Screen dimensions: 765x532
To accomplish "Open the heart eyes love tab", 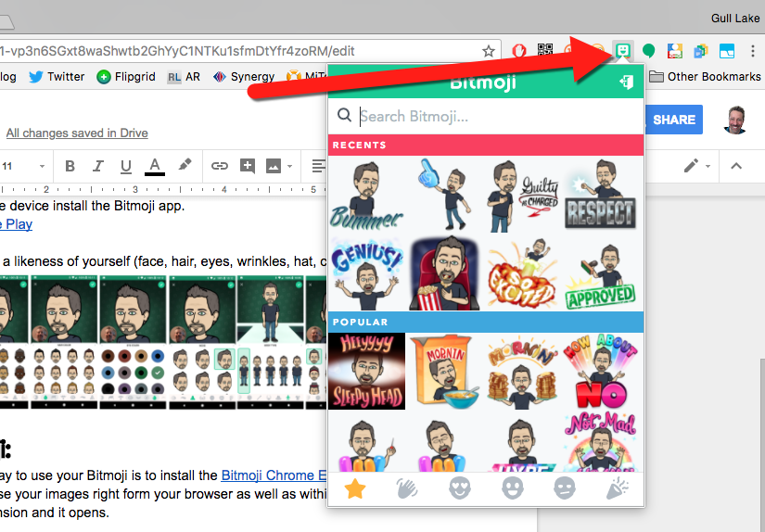I will tap(460, 488).
